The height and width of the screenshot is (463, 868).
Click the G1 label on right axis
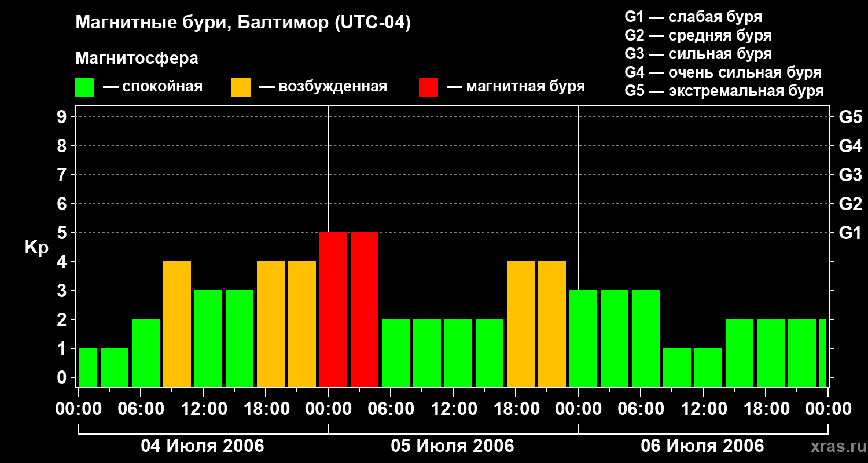point(850,233)
